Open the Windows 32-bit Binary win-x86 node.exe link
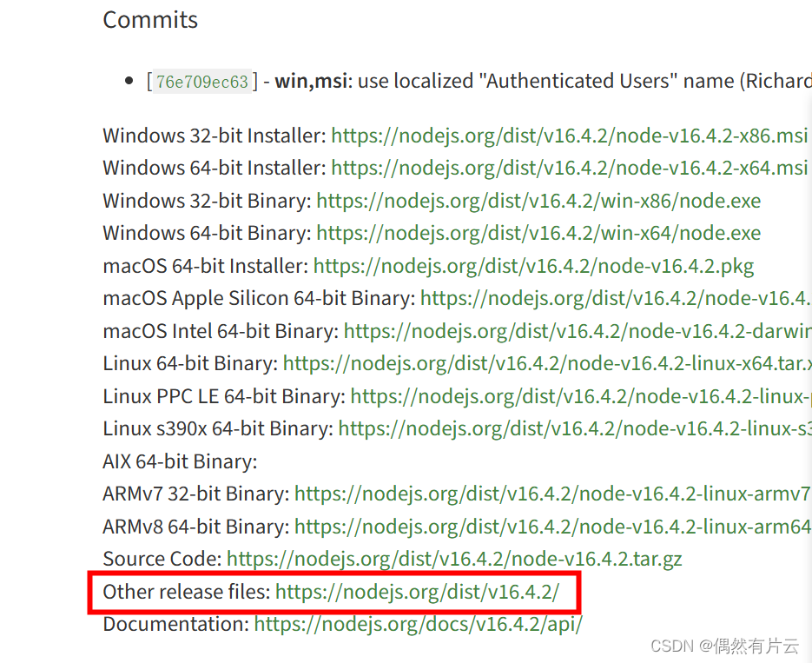 click(x=538, y=201)
